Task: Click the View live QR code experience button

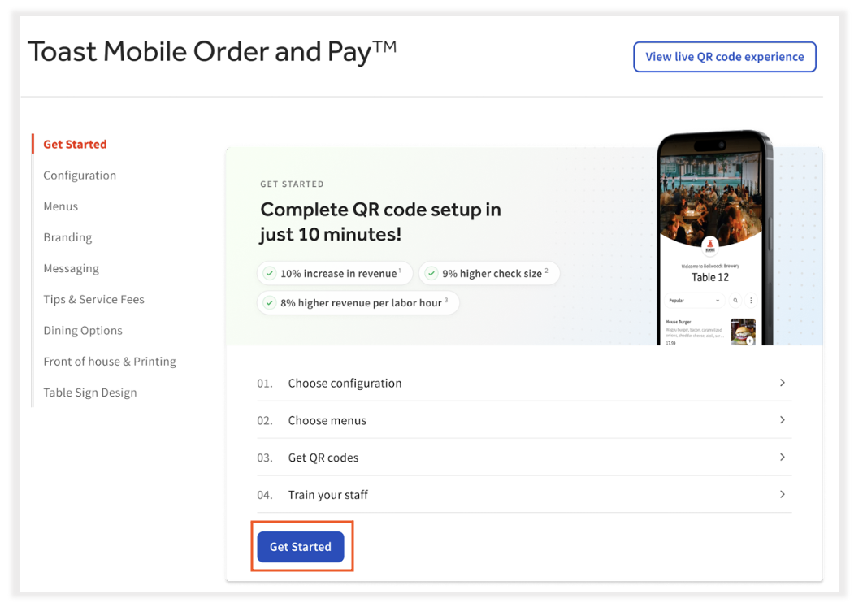Action: click(x=724, y=57)
